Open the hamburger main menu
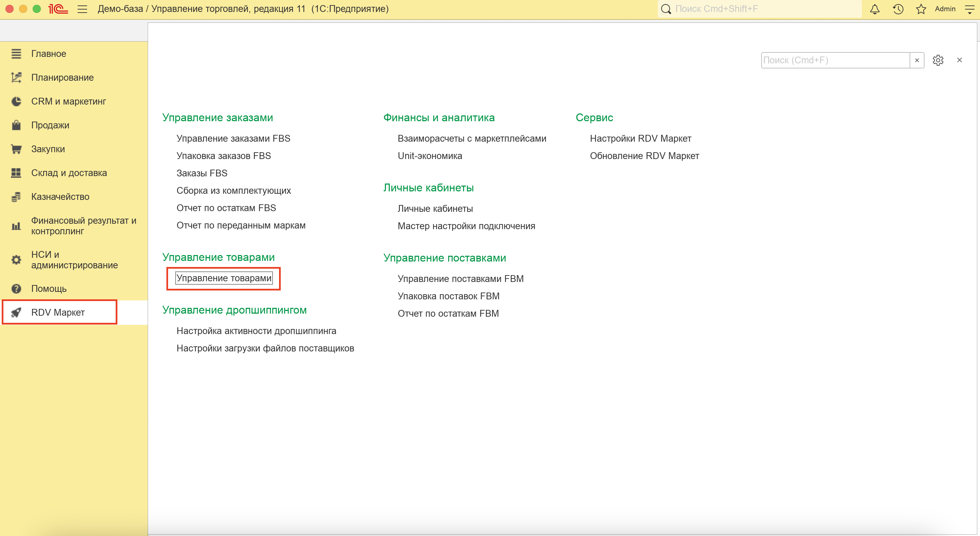This screenshot has width=980, height=536. point(82,9)
